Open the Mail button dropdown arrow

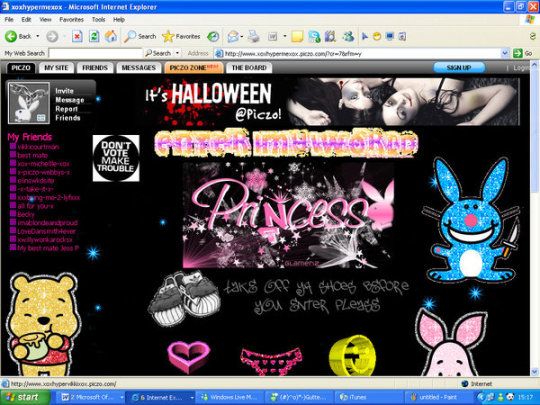click(x=242, y=36)
